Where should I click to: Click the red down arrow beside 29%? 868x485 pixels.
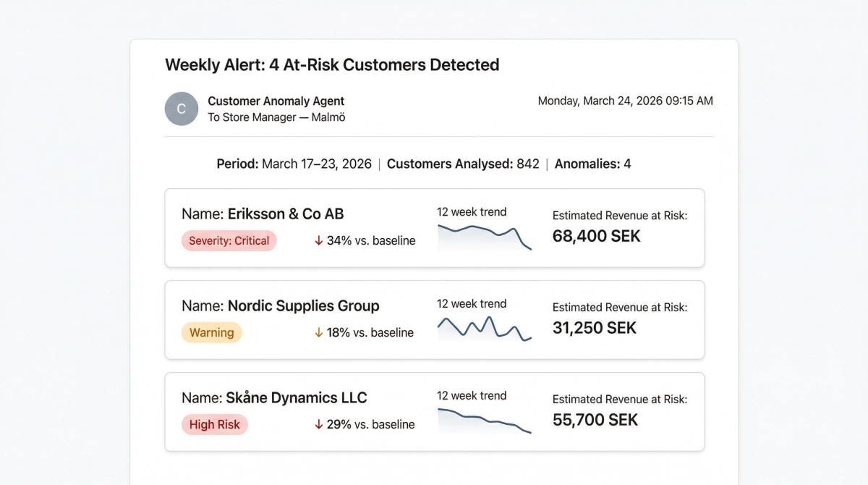318,424
